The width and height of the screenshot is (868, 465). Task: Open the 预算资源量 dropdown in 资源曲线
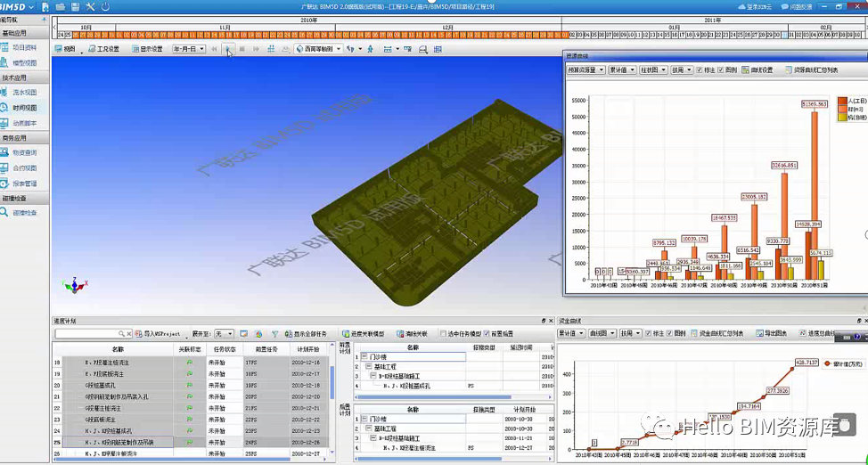586,70
